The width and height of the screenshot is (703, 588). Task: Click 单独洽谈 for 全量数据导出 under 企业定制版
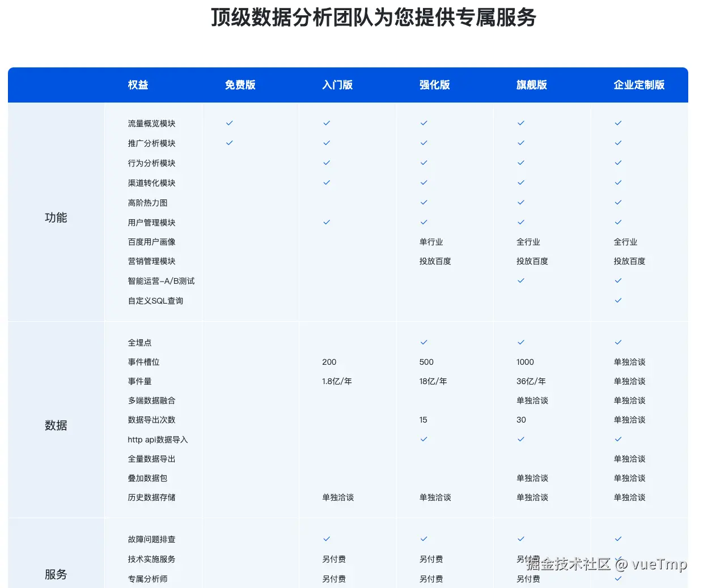[x=629, y=459]
